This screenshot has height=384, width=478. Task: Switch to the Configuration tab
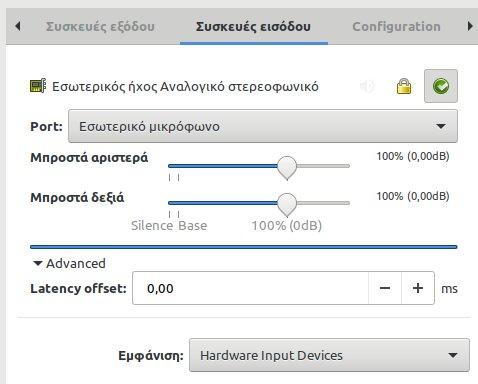tap(396, 27)
